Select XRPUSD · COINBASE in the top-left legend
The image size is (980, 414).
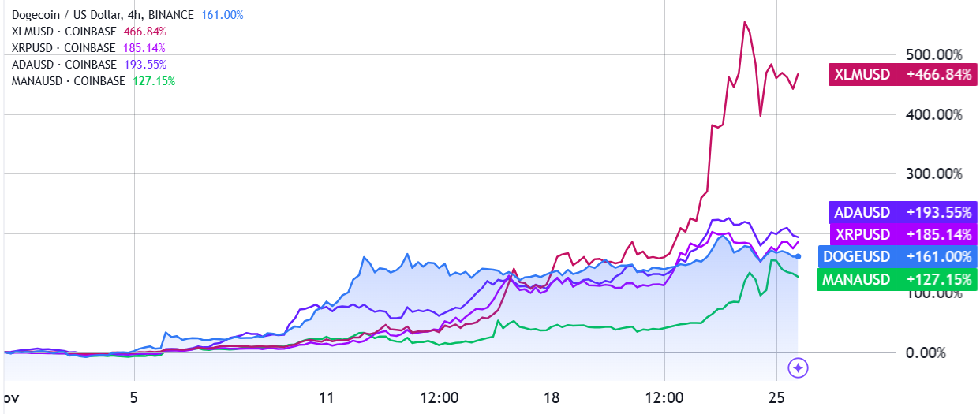pos(64,48)
